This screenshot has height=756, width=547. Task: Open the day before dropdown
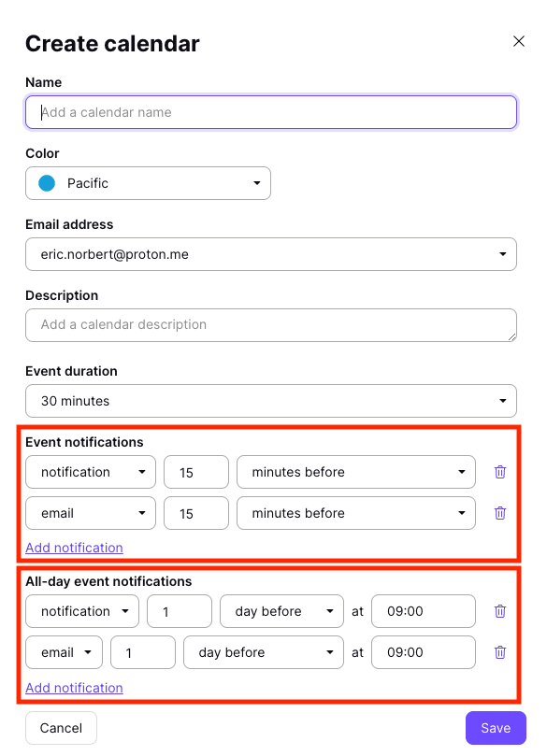(x=281, y=611)
